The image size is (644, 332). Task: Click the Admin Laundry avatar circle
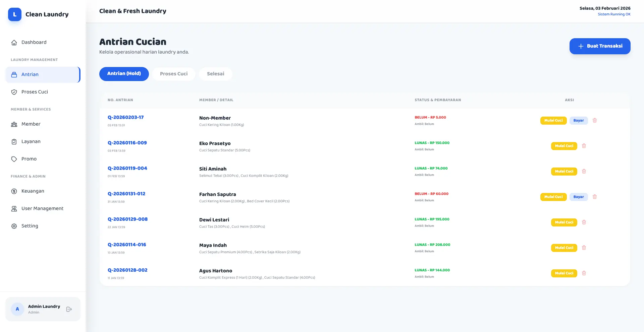click(17, 309)
